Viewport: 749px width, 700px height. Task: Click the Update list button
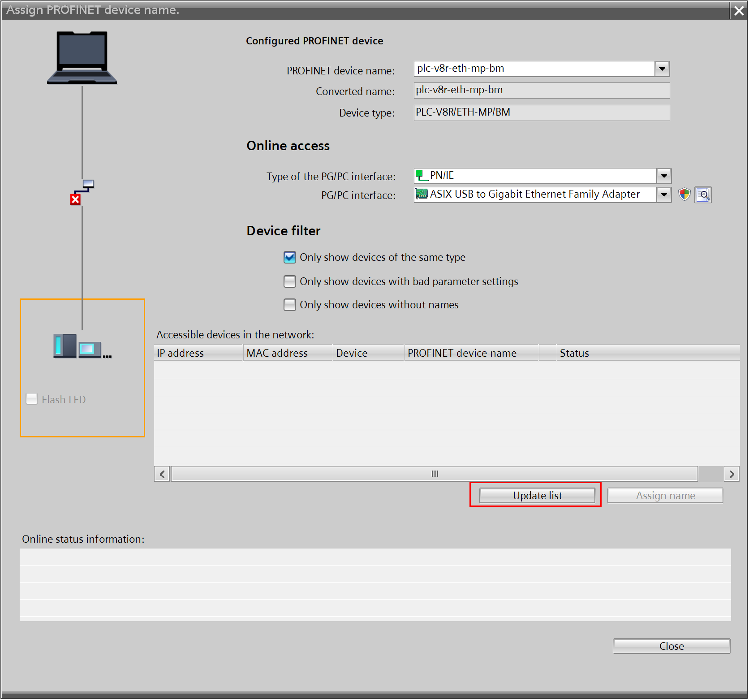click(537, 496)
